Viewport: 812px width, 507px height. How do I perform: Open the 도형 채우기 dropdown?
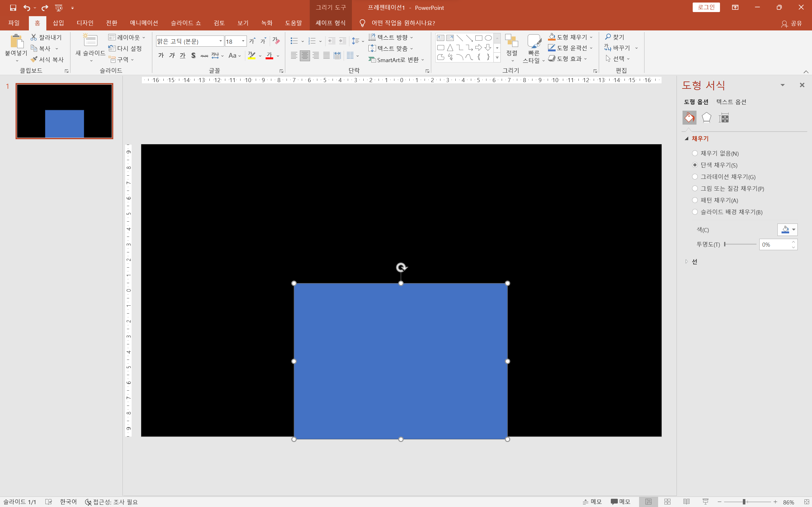pyautogui.click(x=591, y=37)
